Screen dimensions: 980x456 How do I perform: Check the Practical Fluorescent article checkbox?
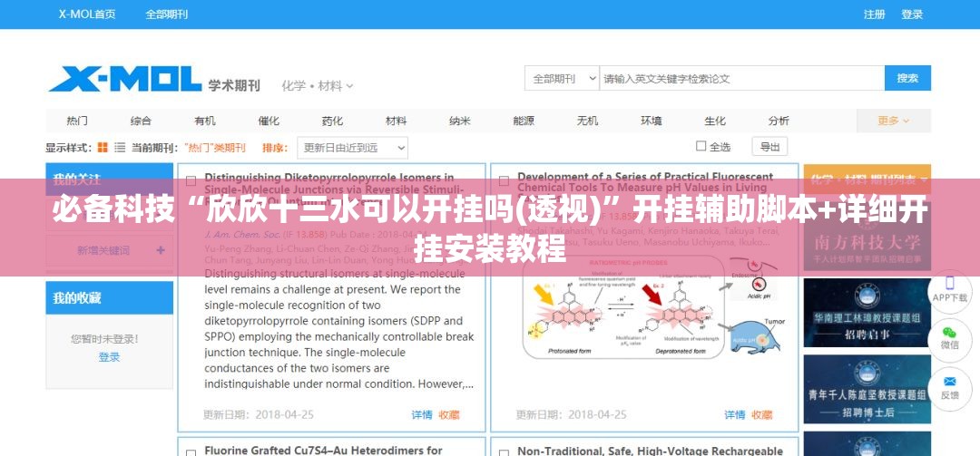pos(504,181)
